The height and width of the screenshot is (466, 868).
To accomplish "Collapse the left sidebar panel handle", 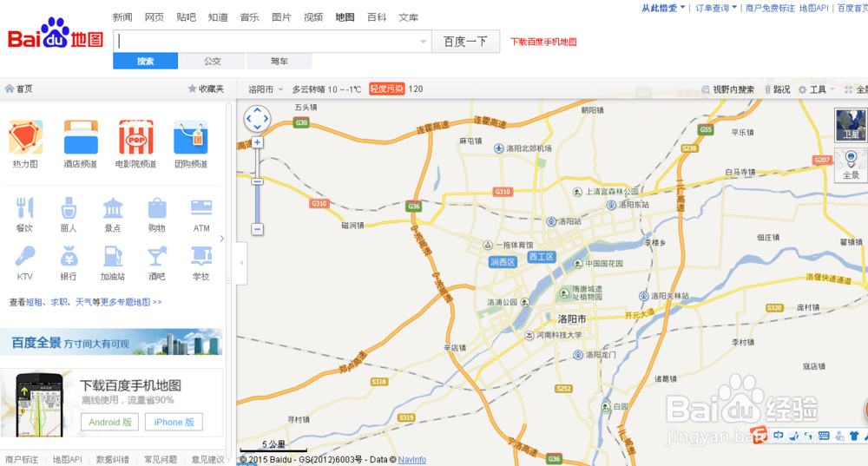I will click(241, 263).
